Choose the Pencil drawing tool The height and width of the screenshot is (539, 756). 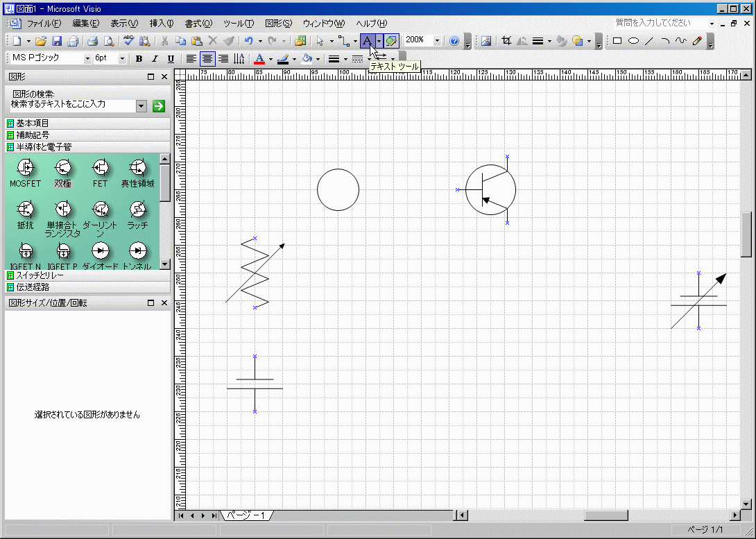coord(697,41)
